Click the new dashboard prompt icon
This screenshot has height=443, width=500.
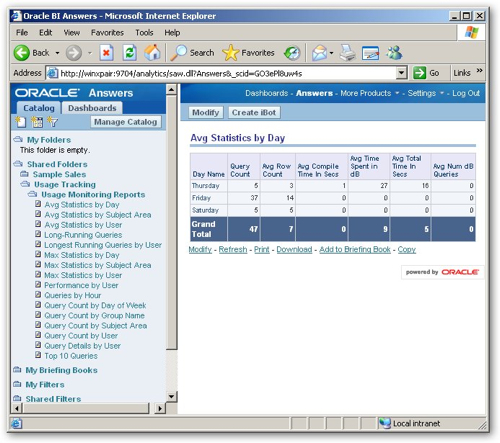[x=37, y=122]
